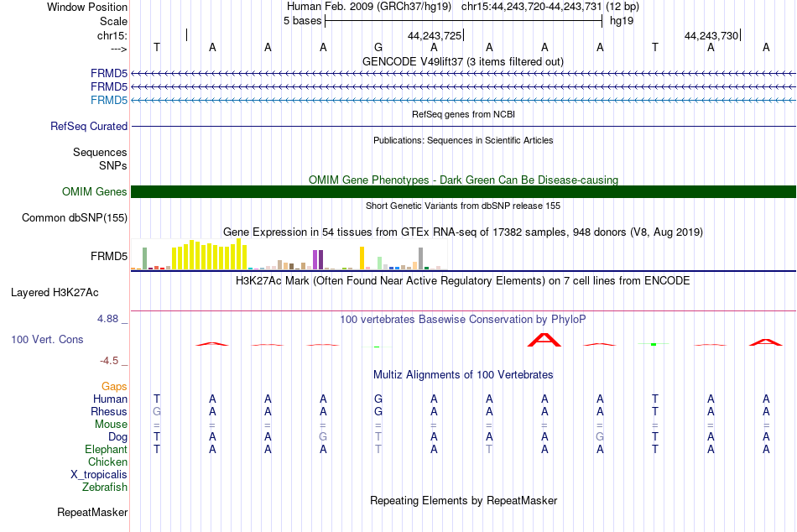
Task: Click the RepeatMasker track label
Action: click(x=92, y=512)
